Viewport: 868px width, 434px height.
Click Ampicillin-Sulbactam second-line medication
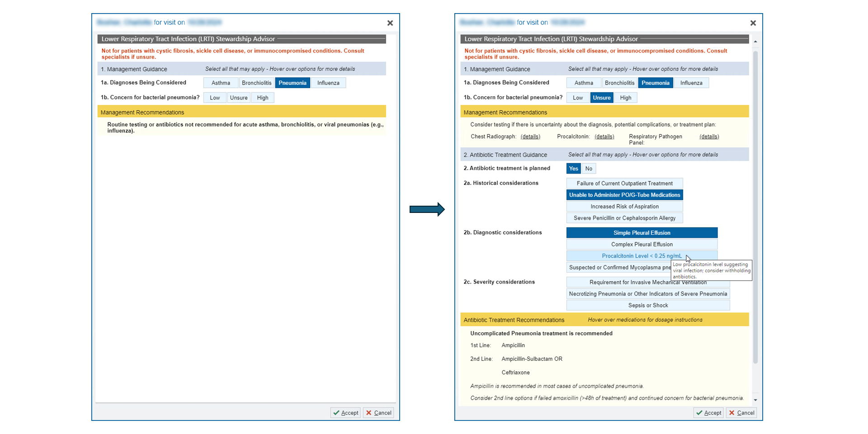[x=528, y=359]
